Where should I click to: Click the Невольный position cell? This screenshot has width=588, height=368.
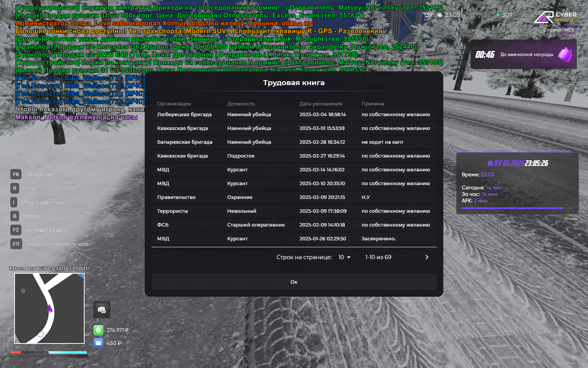(242, 211)
